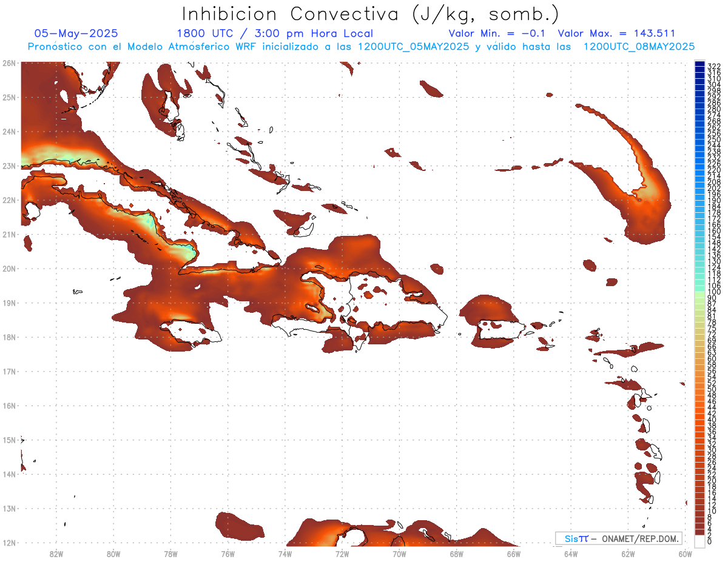
Task: Click the '76W' longitude label
Action: (x=227, y=554)
